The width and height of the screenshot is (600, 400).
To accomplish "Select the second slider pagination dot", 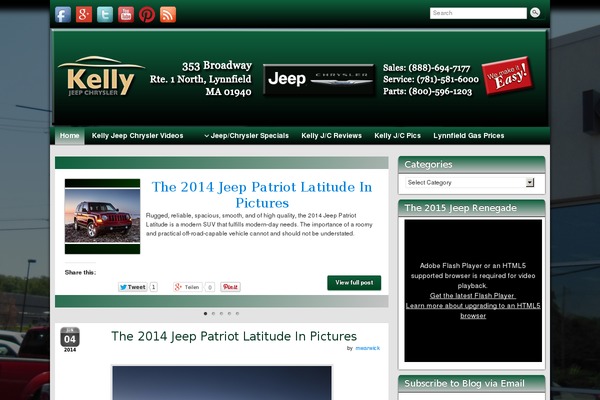I will pos(214,313).
